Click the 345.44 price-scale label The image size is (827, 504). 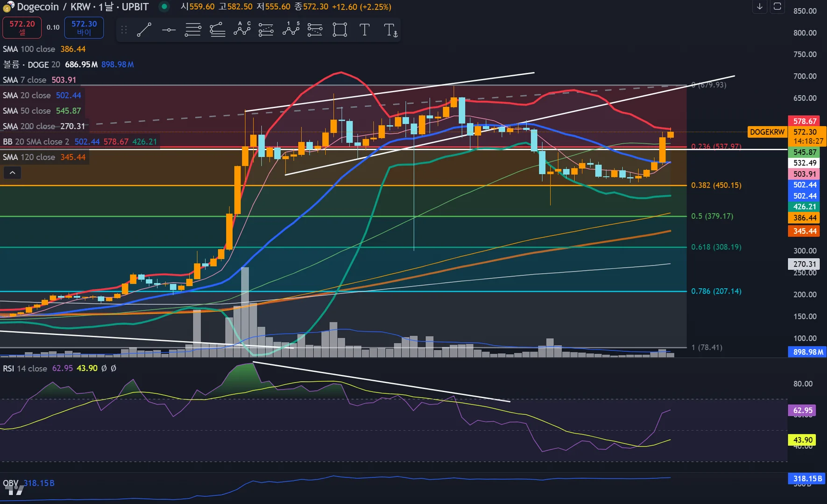point(805,231)
